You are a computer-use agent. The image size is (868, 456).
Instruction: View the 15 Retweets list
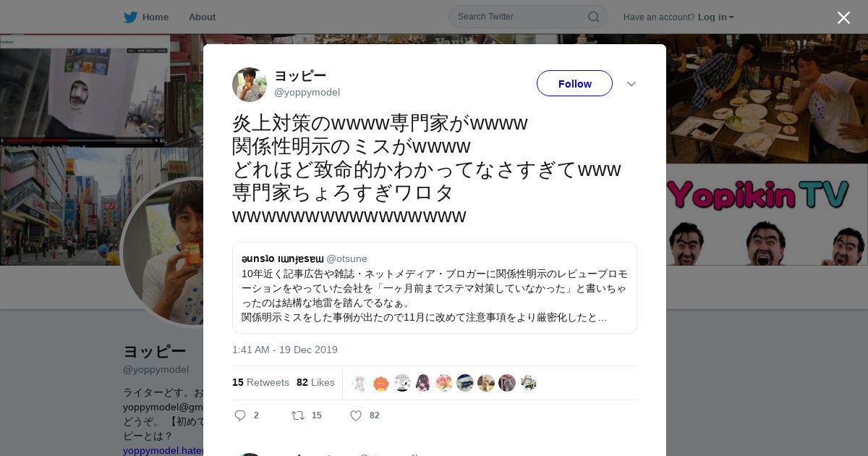coord(260,382)
